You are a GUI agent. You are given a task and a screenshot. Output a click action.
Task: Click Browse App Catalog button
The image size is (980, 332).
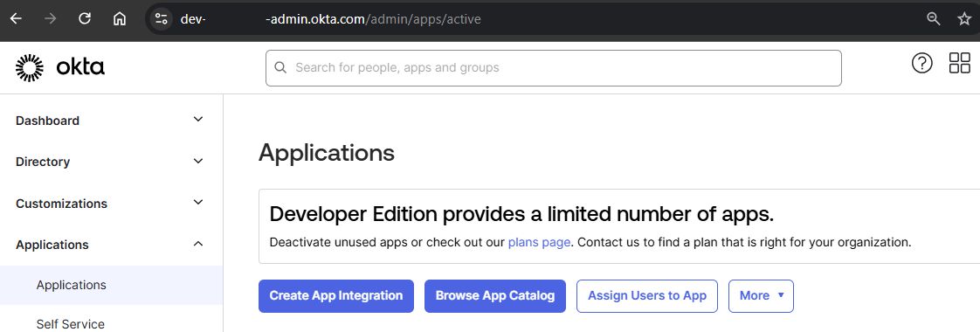click(495, 295)
